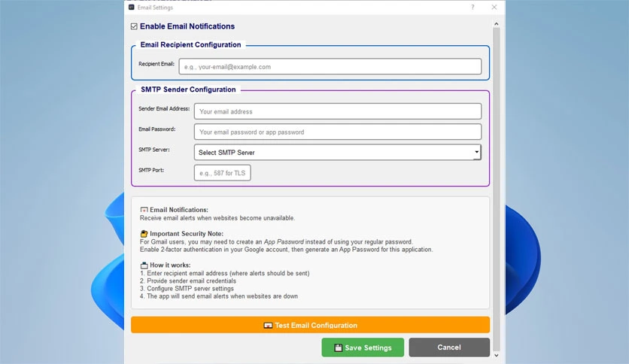629x364 pixels.
Task: Click the question mark help icon
Action: 473,8
